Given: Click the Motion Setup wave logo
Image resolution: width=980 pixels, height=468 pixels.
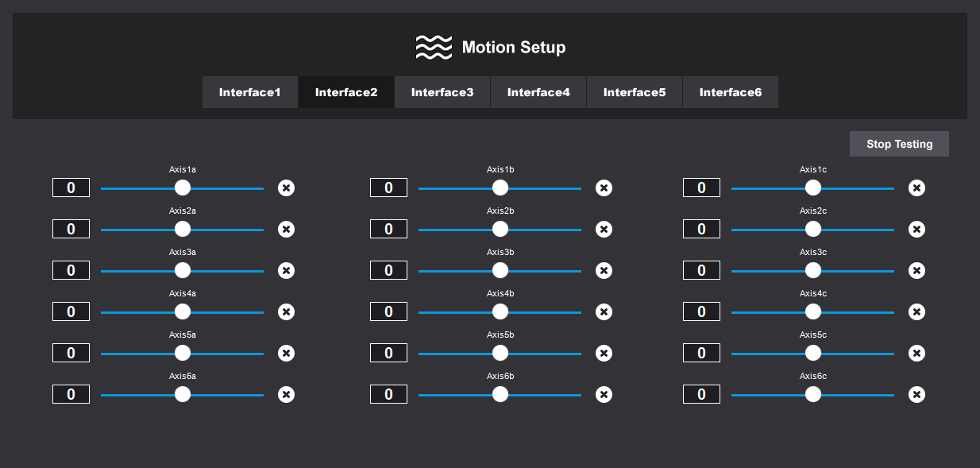Looking at the screenshot, I should click(434, 48).
